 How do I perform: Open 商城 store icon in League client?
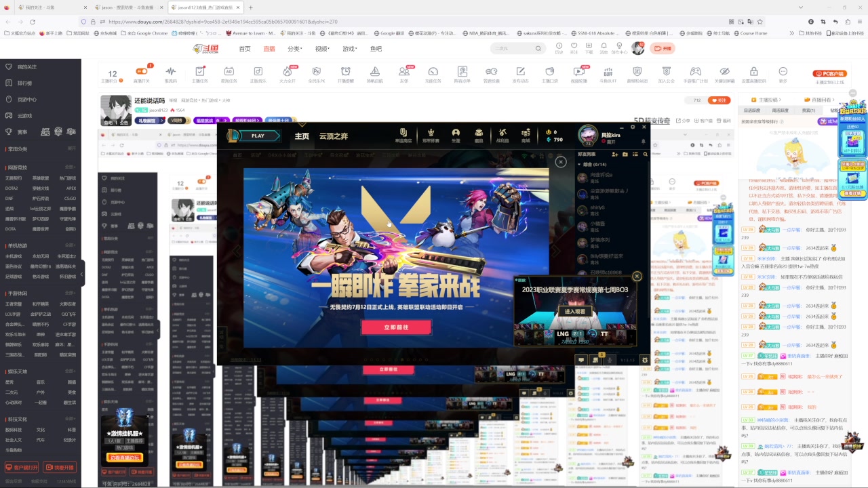526,136
